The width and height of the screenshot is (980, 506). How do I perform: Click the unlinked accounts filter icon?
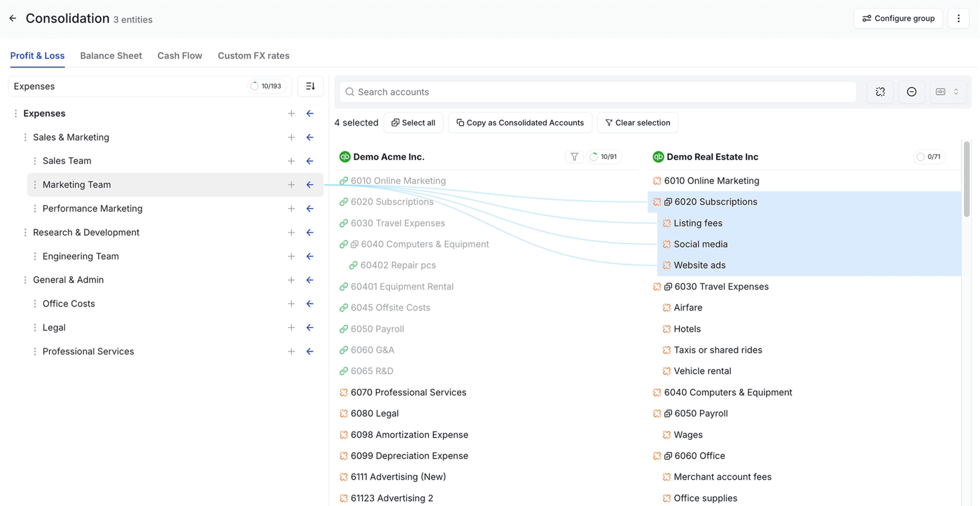[x=880, y=92]
